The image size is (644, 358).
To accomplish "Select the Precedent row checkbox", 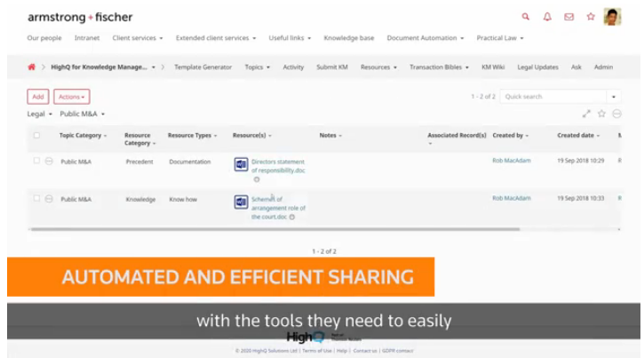I will pos(36,161).
